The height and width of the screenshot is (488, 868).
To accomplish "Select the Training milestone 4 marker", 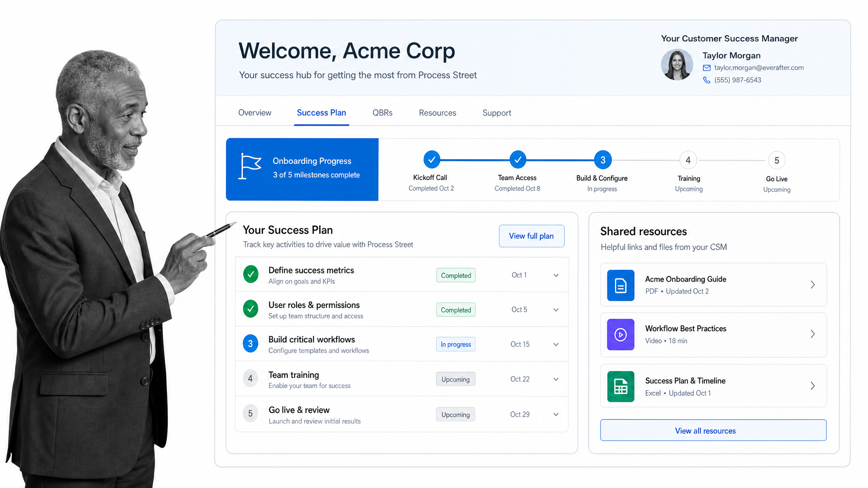I will pos(688,160).
